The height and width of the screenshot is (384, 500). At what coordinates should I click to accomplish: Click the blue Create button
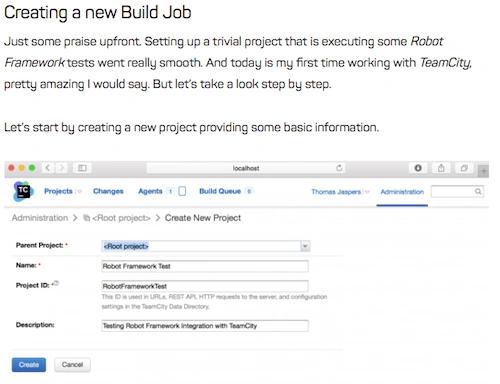click(29, 365)
